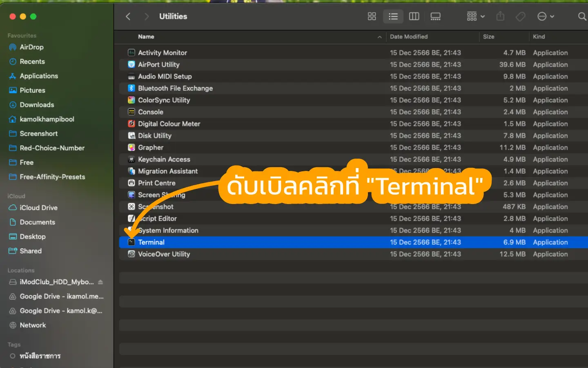Switch to list view
The height and width of the screenshot is (368, 588).
tap(393, 16)
